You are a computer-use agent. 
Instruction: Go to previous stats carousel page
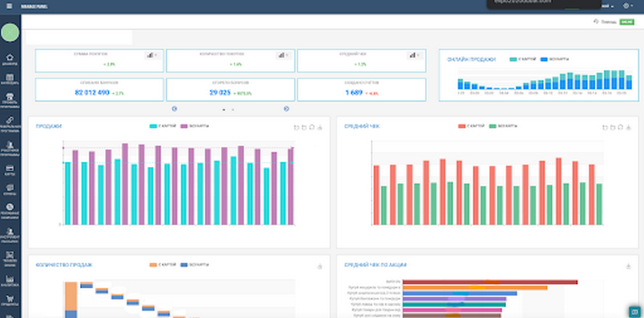175,109
